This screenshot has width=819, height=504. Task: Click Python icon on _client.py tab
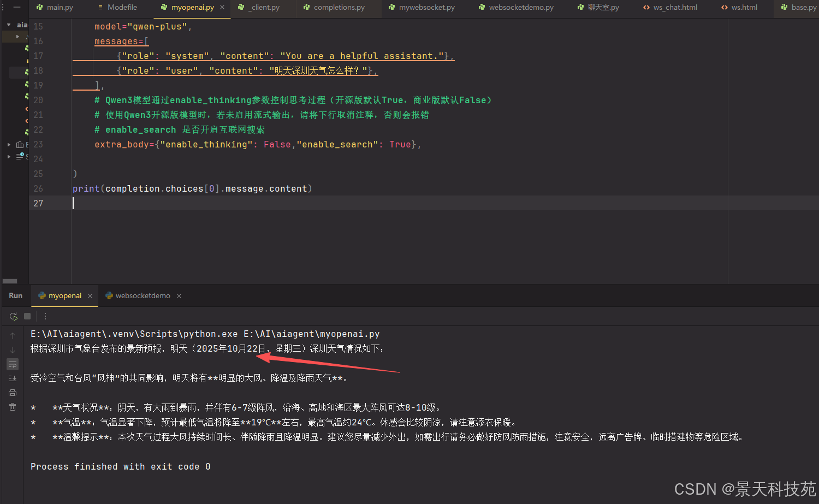click(241, 7)
